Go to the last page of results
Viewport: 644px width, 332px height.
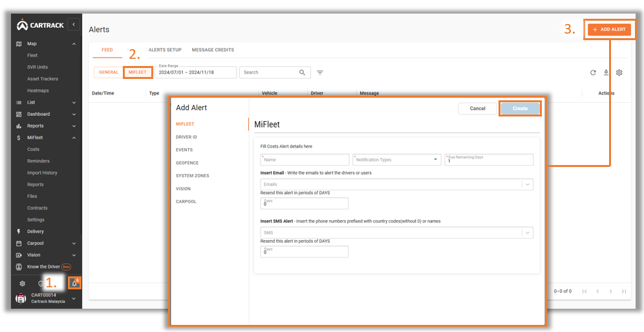[623, 291]
